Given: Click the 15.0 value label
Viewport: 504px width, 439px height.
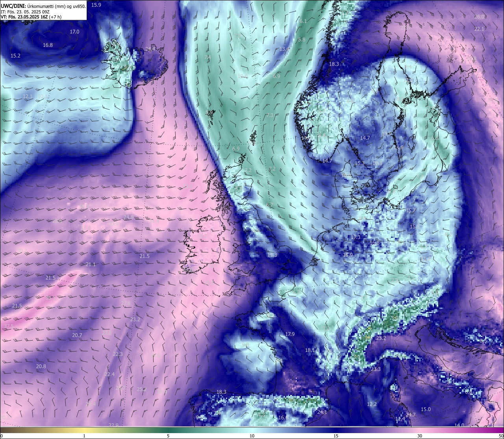Looking at the screenshot, I should [426, 409].
